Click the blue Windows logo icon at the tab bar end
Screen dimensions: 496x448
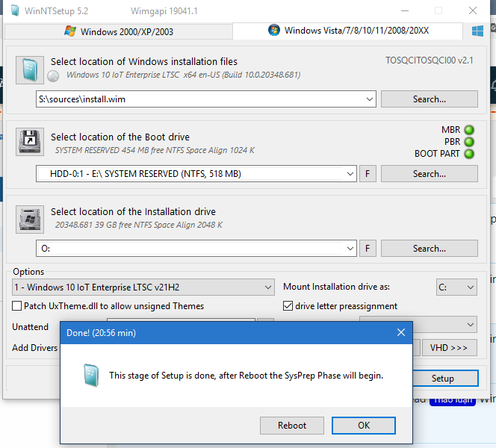point(477,31)
